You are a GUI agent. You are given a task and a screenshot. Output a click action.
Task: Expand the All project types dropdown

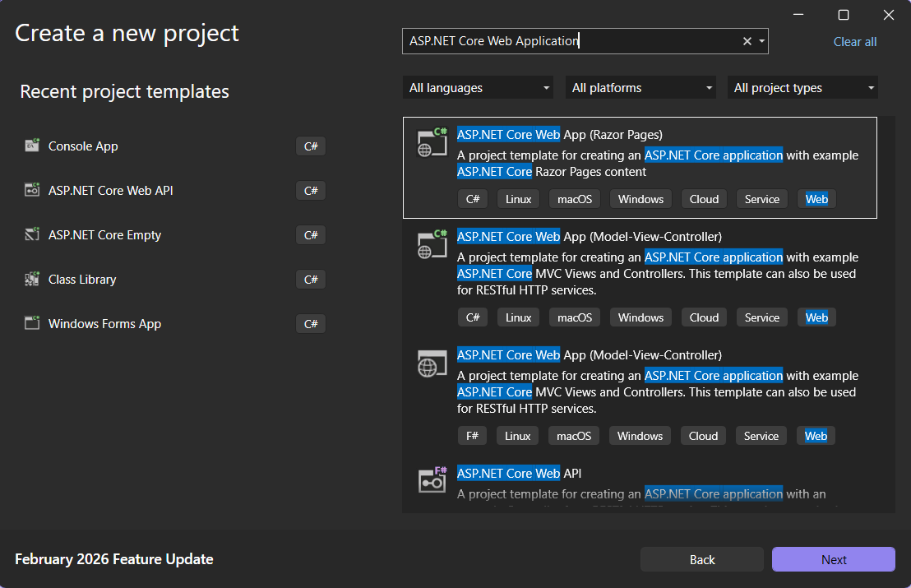click(803, 88)
